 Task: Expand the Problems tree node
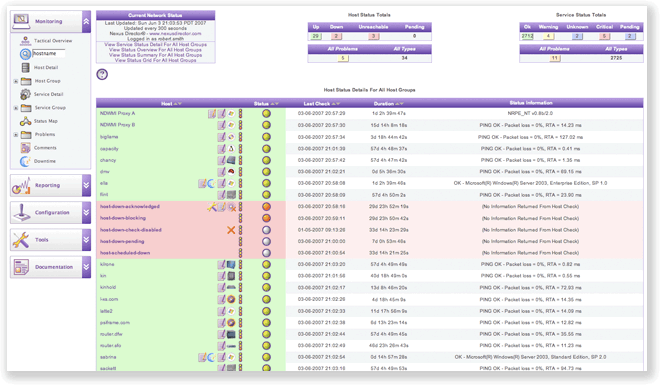tap(16, 135)
